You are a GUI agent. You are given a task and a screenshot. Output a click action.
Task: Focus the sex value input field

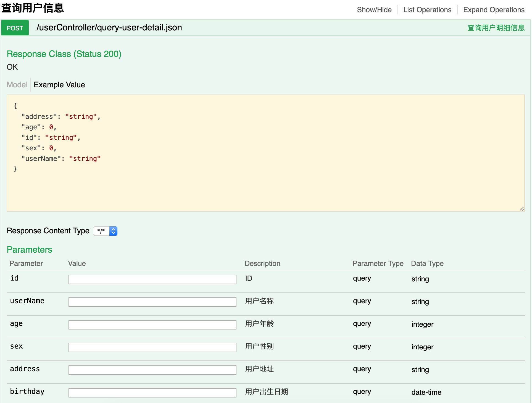152,347
